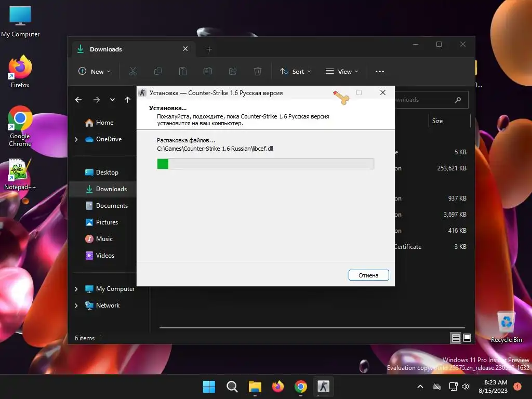Click the Size column header
Viewport: 532px width, 399px height.
450,121
